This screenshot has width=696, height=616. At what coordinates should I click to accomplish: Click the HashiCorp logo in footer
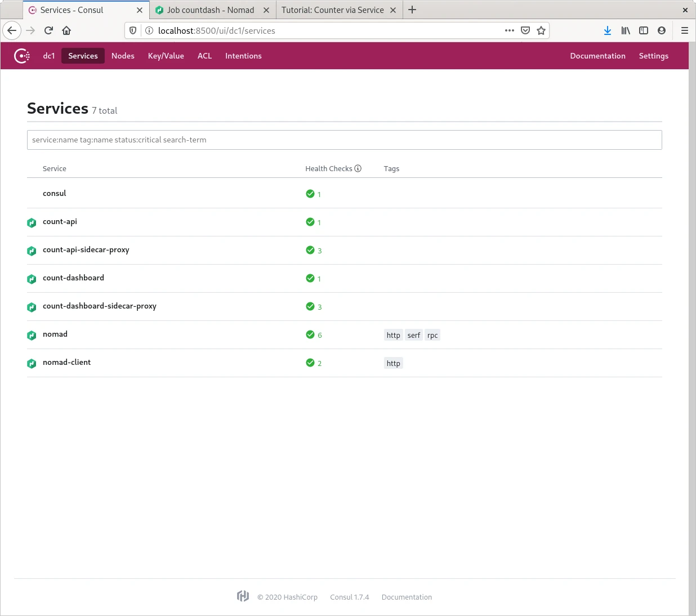pos(243,596)
